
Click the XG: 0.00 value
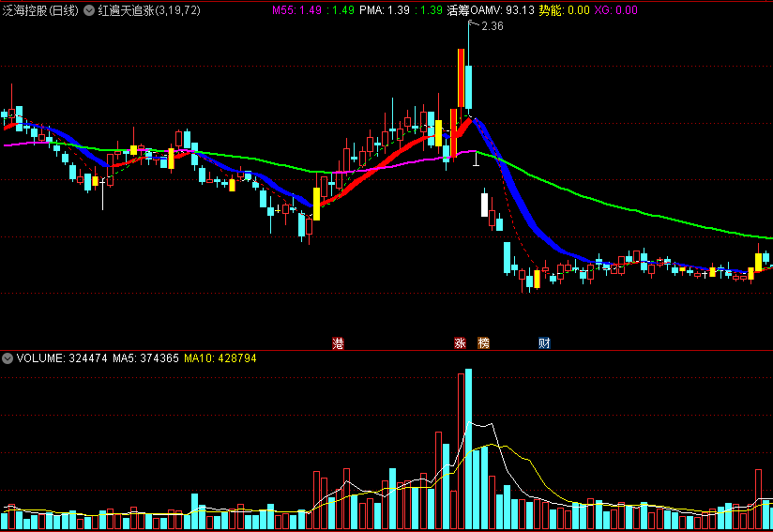pyautogui.click(x=615, y=10)
